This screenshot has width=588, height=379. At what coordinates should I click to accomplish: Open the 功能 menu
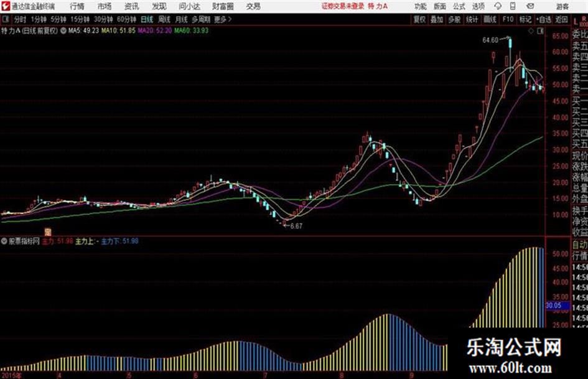421,6
